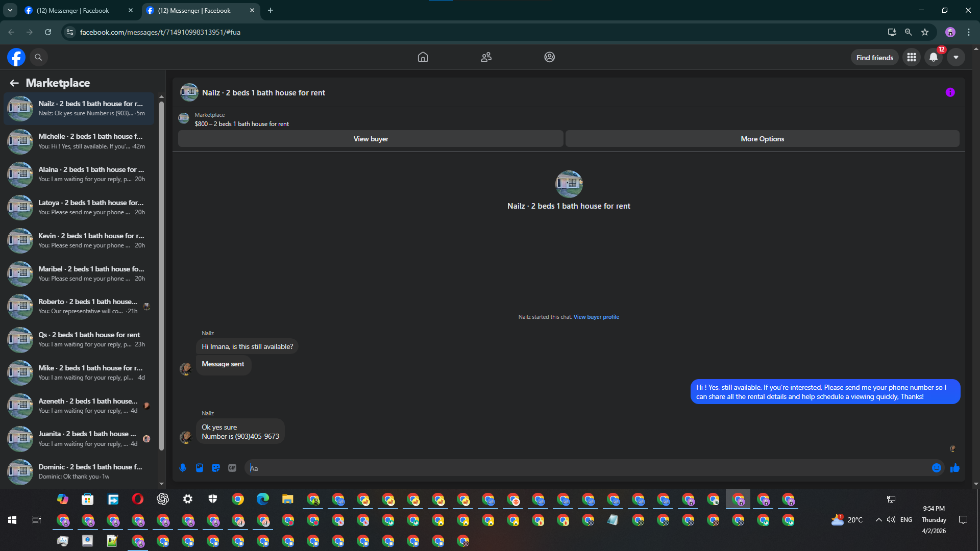View site information icon in address bar
Image resolution: width=980 pixels, height=551 pixels.
point(70,32)
